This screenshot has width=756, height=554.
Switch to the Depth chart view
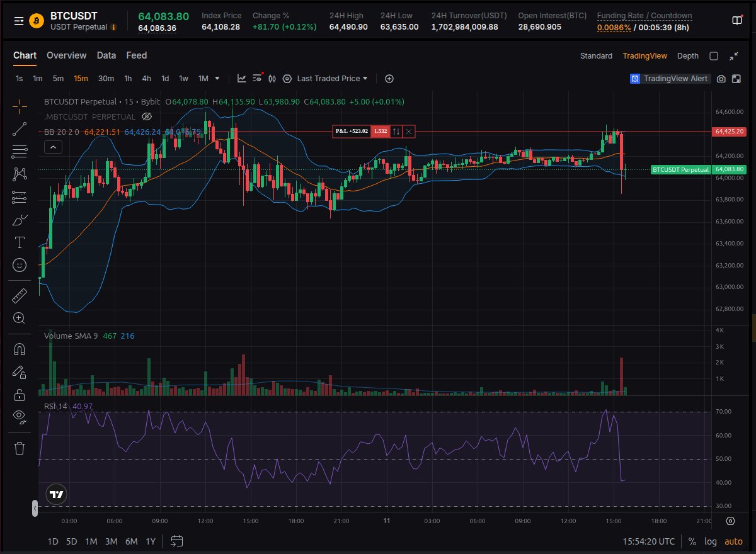(688, 56)
